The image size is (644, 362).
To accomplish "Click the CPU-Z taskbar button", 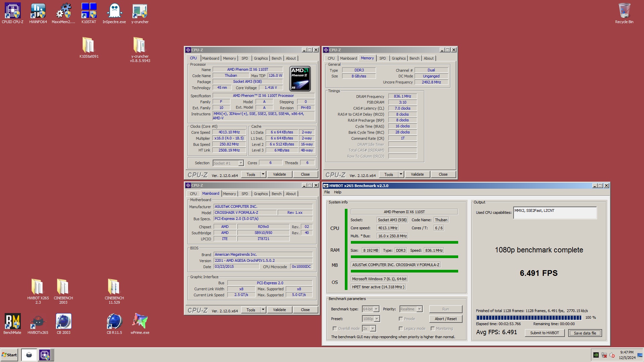I will point(44,355).
